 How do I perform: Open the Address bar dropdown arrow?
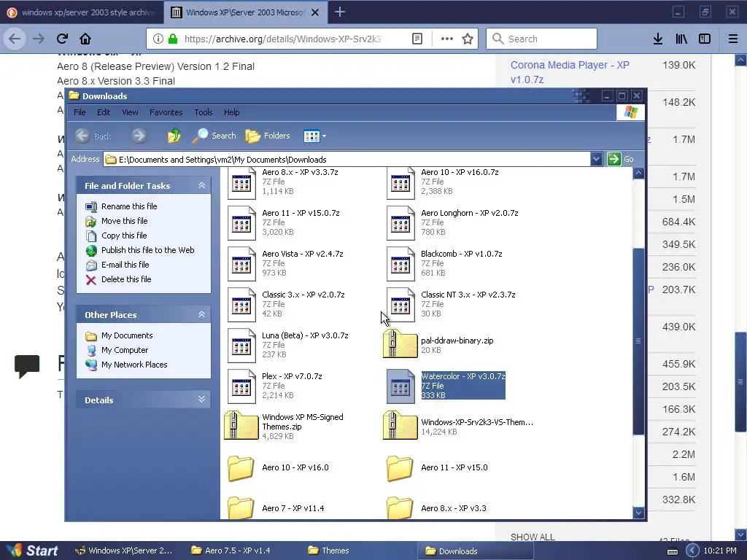point(596,159)
